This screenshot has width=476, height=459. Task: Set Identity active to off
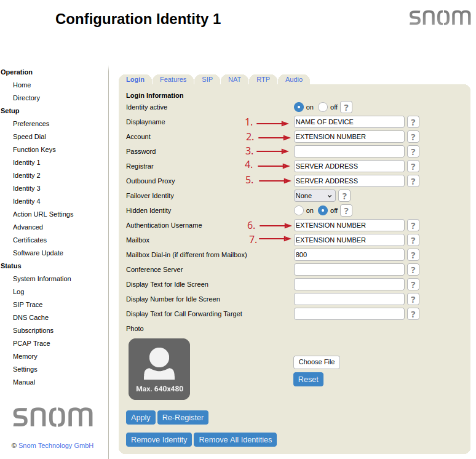pos(323,107)
